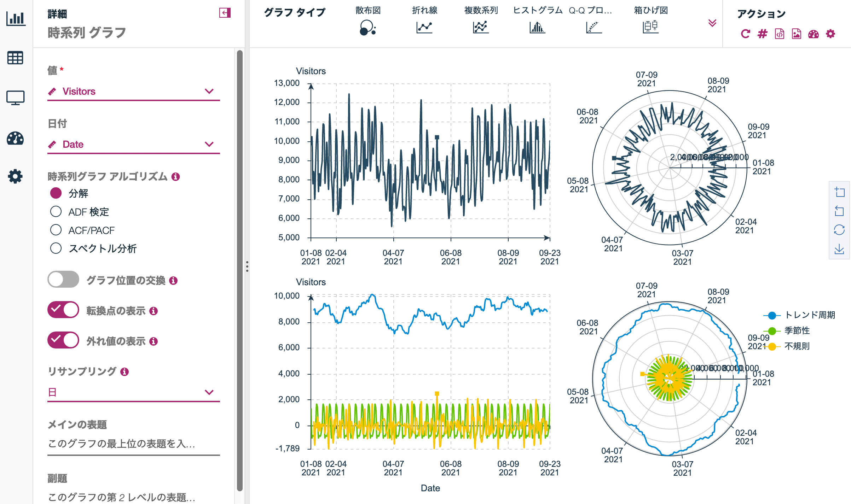Enable the グラフ位置の交換 toggle
Viewport: 851px width, 504px height.
tap(63, 280)
